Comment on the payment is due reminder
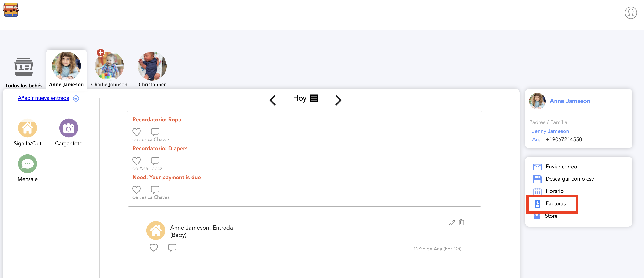 [x=155, y=189]
